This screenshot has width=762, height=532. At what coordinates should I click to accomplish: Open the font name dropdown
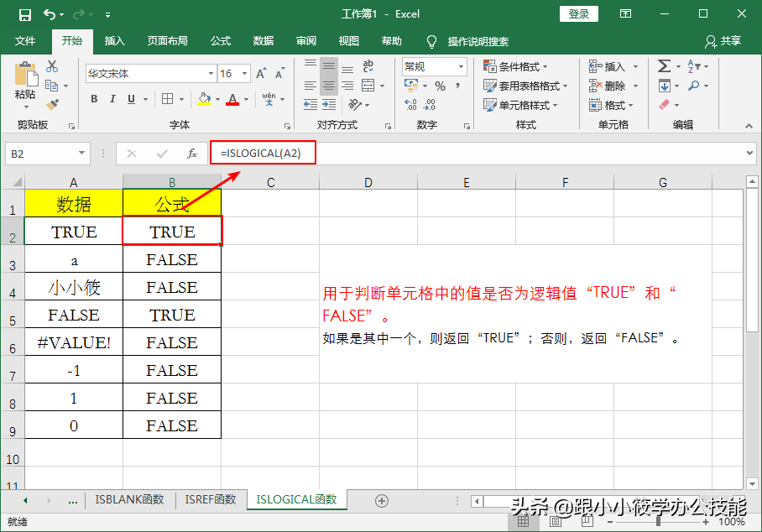point(211,73)
